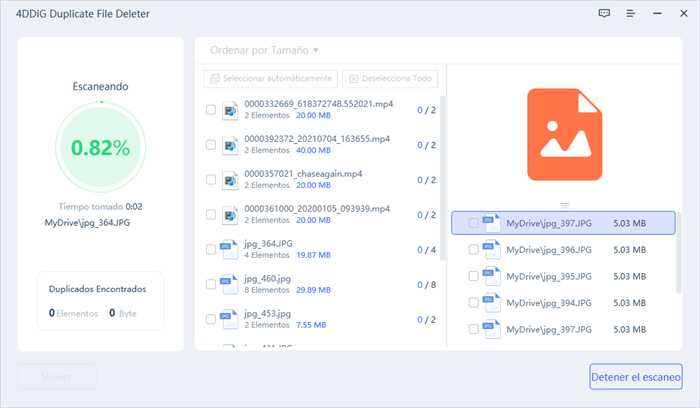
Task: Click JPG icon of MyDrive\jpg_394.JPG
Action: click(492, 303)
